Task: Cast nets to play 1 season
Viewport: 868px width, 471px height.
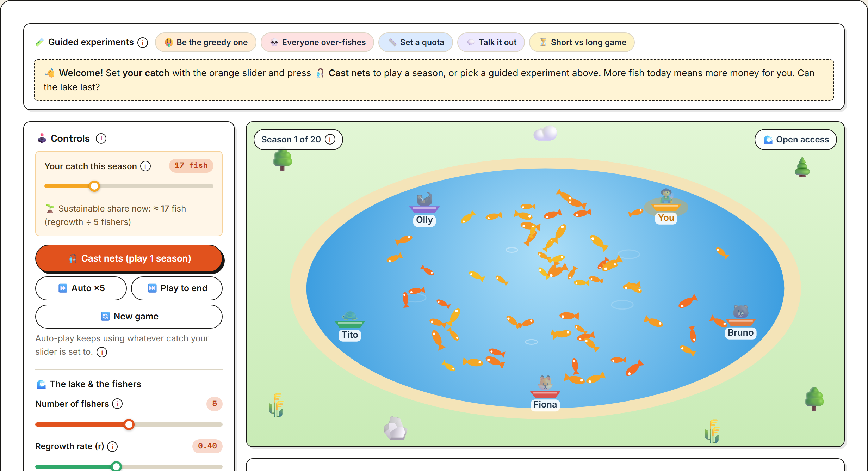Action: click(129, 258)
